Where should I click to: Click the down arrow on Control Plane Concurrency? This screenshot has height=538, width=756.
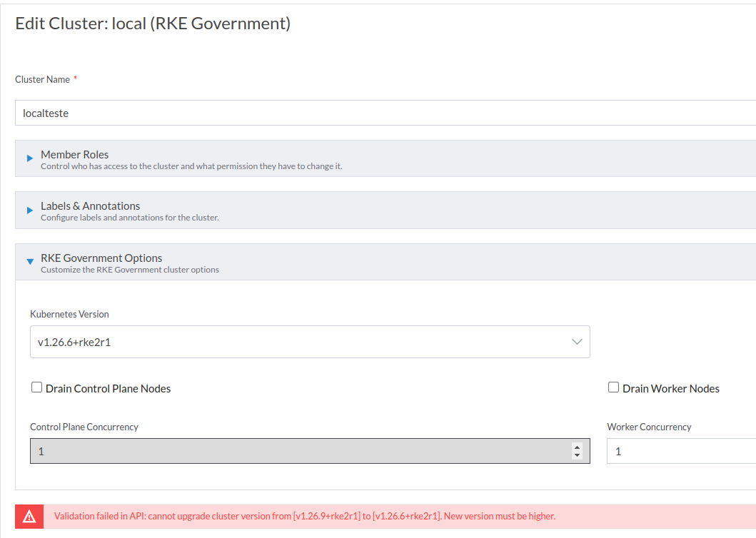(577, 455)
